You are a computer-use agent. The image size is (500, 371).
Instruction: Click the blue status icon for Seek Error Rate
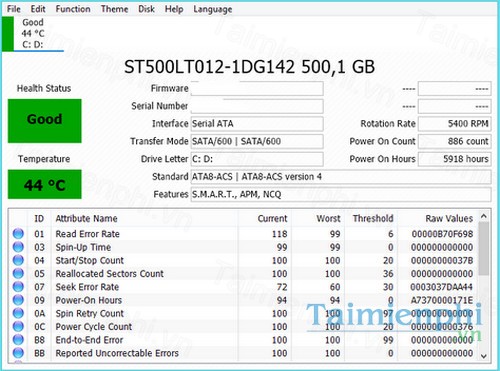click(x=18, y=287)
